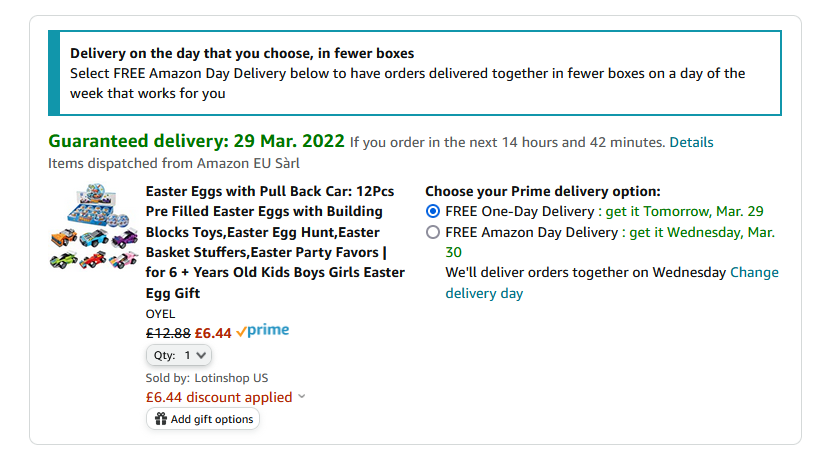Click the small arrow after discount applied
This screenshot has width=821, height=455.
point(302,397)
